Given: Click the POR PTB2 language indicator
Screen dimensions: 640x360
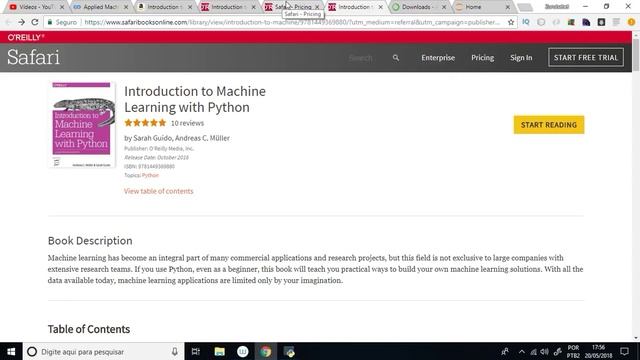Looking at the screenshot, I should (x=573, y=351).
